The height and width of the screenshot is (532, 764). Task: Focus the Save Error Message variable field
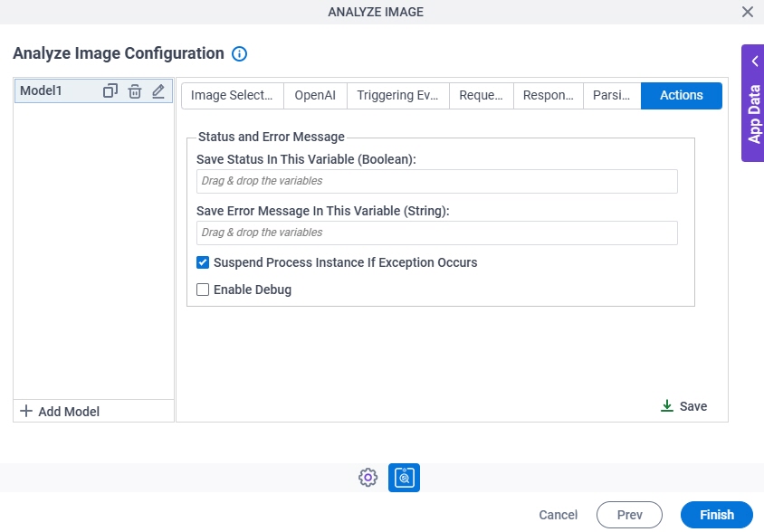pyautogui.click(x=437, y=233)
